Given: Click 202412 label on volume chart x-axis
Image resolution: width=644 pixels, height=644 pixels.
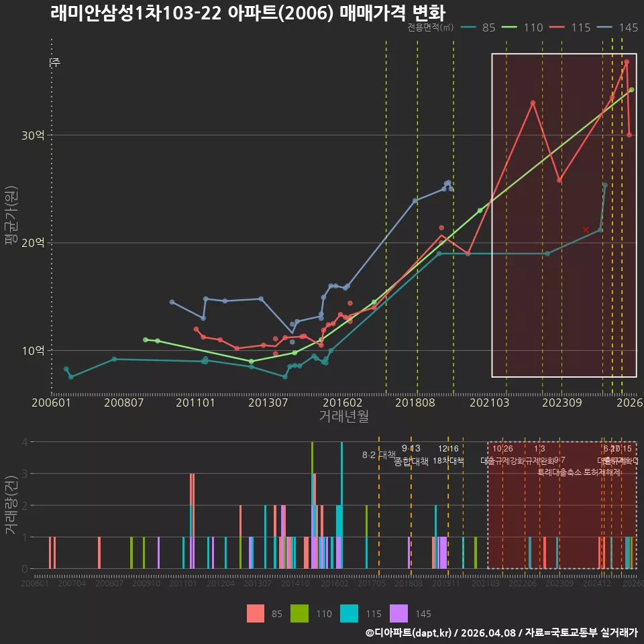Looking at the screenshot, I should 597,583.
